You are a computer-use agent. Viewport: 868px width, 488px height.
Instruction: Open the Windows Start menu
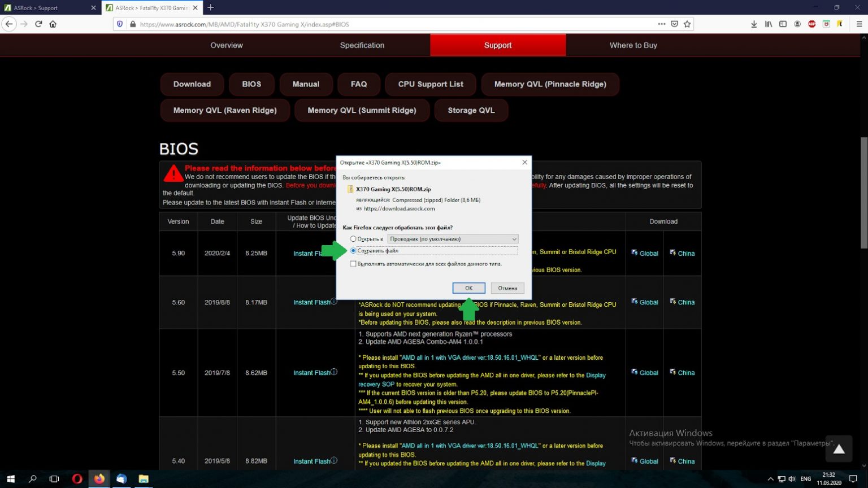pyautogui.click(x=11, y=479)
